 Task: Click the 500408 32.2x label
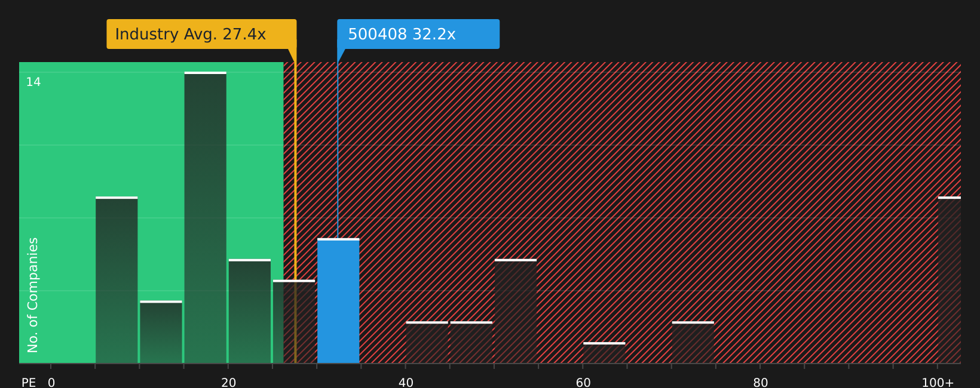coord(418,34)
